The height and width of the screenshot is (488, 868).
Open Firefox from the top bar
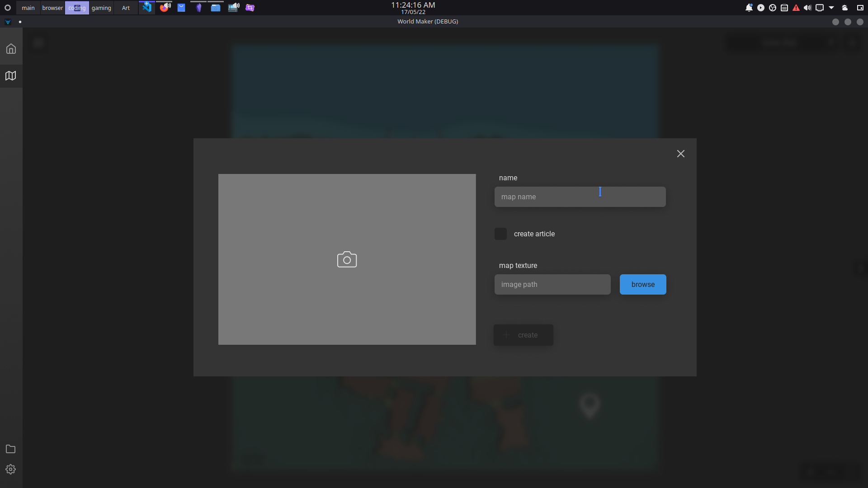point(165,7)
